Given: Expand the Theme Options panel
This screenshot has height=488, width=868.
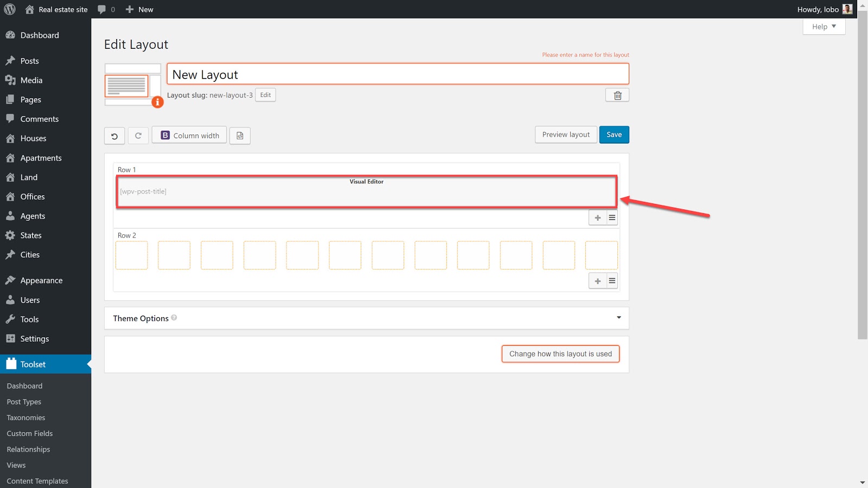Looking at the screenshot, I should 618,318.
